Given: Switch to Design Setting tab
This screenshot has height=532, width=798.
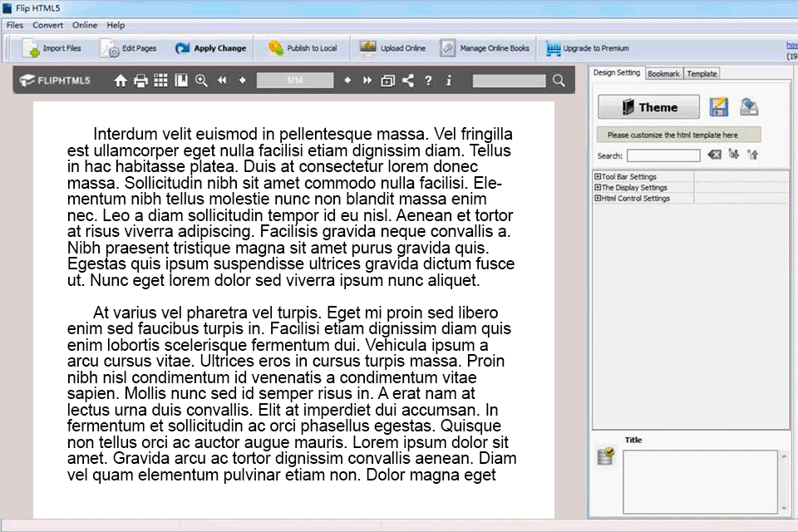Looking at the screenshot, I should (x=616, y=73).
